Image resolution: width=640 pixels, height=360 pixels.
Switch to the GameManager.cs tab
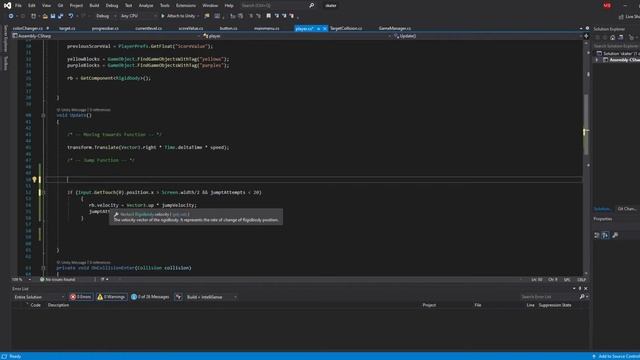coord(395,29)
